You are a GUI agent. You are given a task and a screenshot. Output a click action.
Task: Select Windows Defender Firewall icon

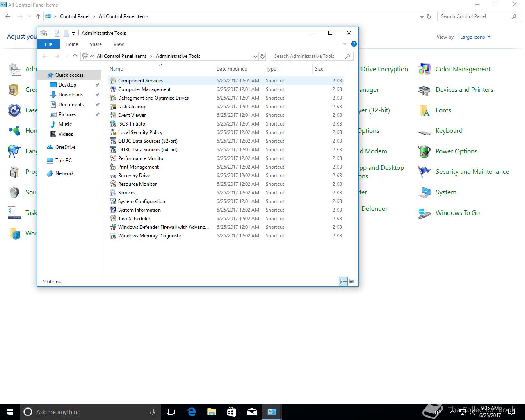click(113, 227)
